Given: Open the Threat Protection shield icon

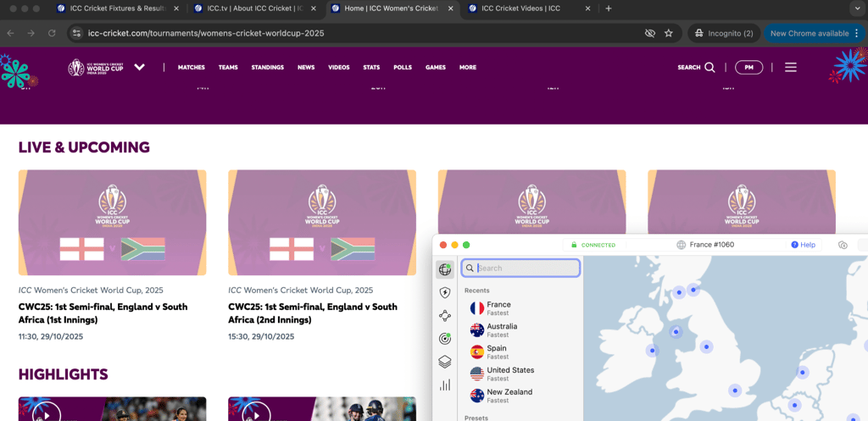Looking at the screenshot, I should 444,292.
